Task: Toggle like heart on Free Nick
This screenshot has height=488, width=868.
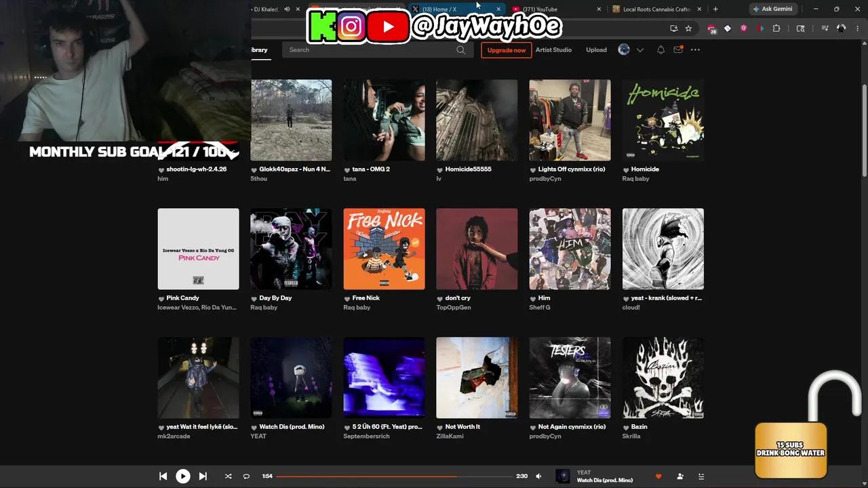Action: (347, 298)
